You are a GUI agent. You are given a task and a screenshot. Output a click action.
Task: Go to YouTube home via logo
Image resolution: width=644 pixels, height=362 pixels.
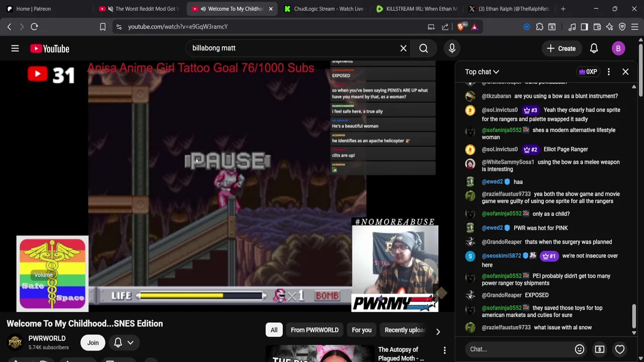[49, 48]
